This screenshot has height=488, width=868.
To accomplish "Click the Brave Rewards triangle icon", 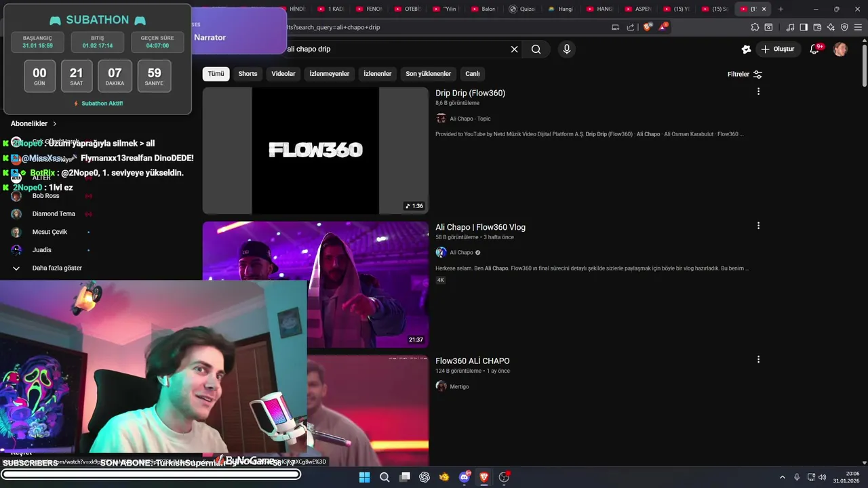I will pos(664,27).
